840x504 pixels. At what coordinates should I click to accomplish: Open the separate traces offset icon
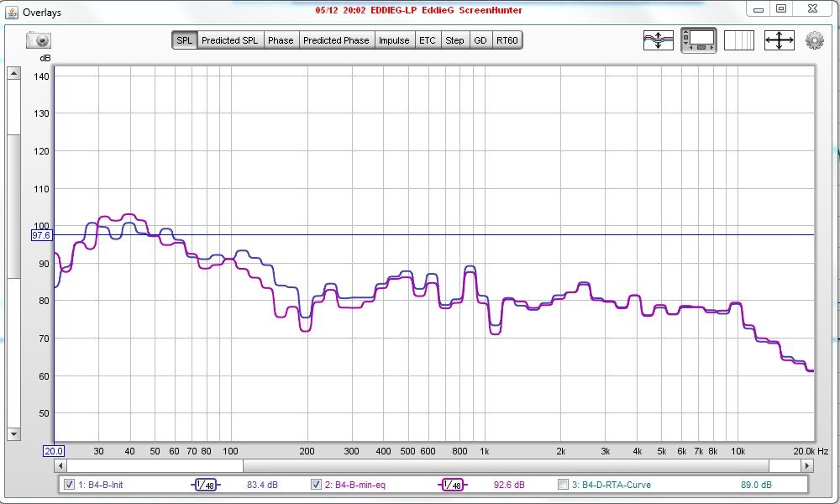click(658, 40)
